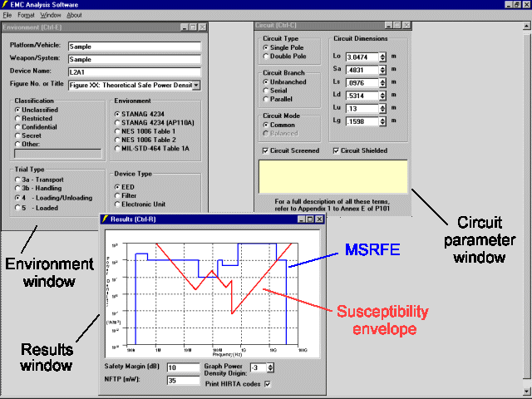Click the EMC Analysis Software lightning icon
The height and width of the screenshot is (399, 532).
pos(5,4)
